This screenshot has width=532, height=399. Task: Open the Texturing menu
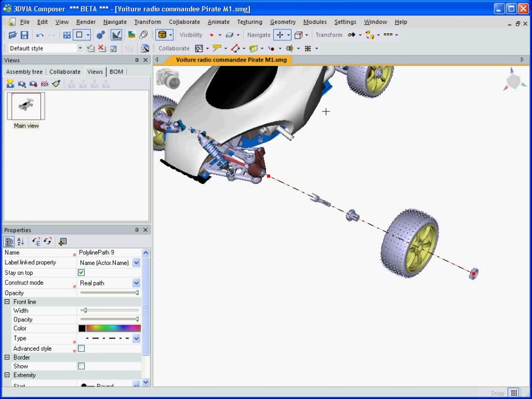(x=250, y=22)
